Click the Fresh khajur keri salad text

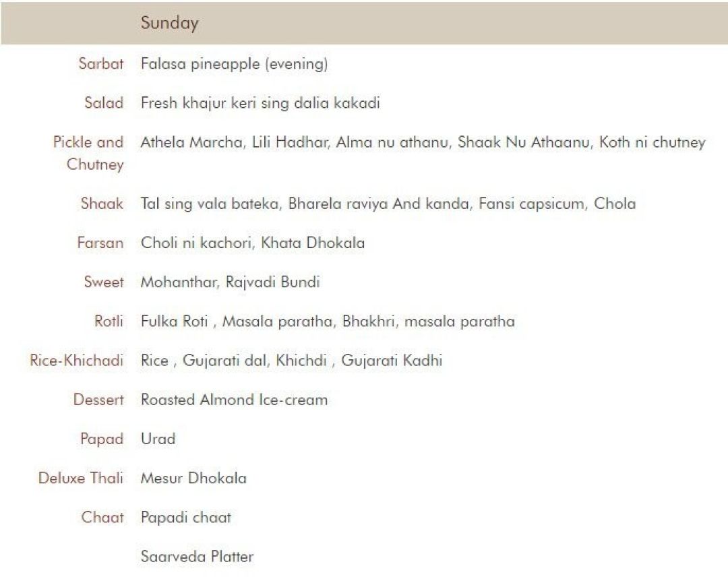pyautogui.click(x=260, y=103)
